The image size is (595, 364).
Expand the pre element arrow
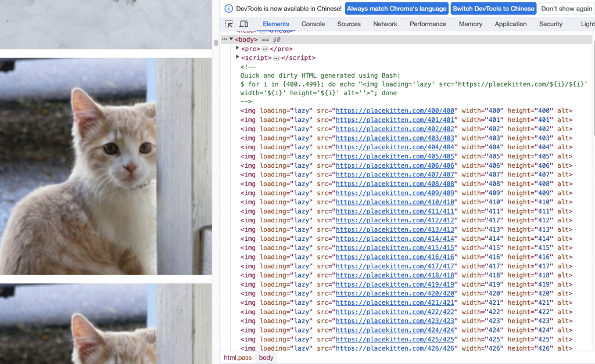coord(238,48)
